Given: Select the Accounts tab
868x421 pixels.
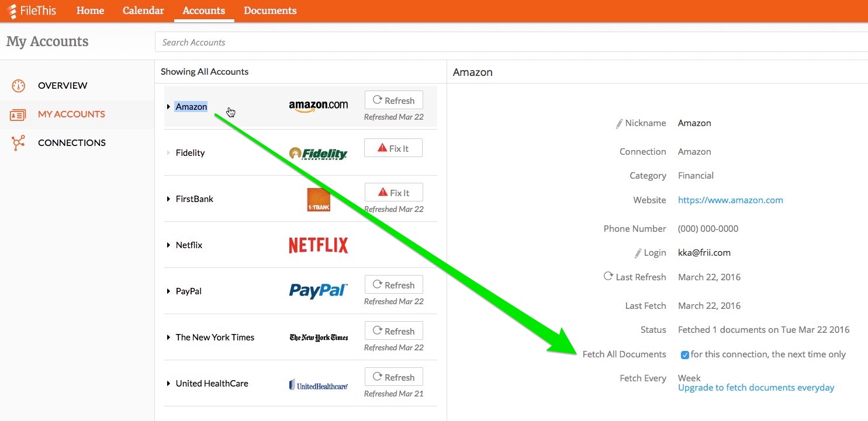Looking at the screenshot, I should point(204,11).
